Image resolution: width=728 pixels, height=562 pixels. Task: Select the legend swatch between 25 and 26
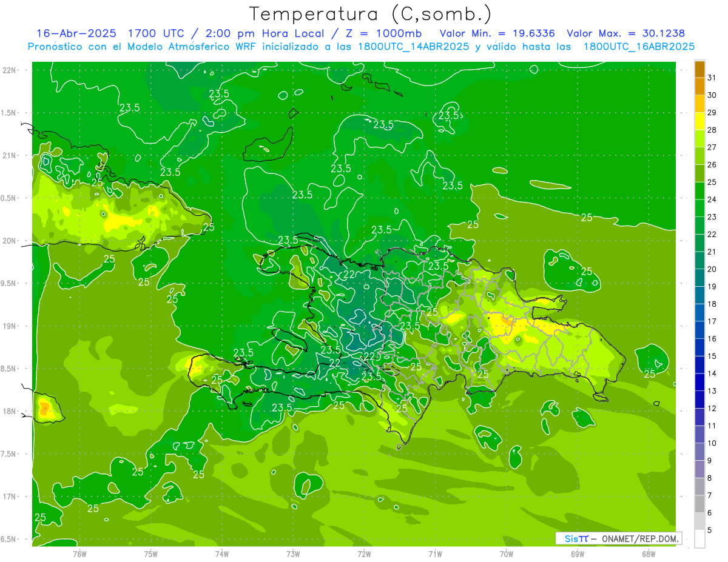point(699,173)
